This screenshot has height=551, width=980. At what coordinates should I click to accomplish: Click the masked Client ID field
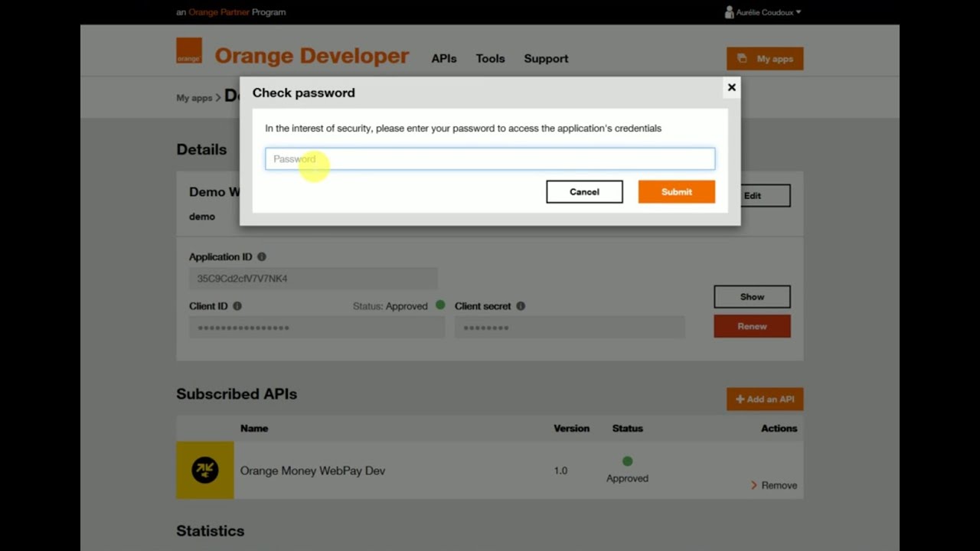[x=317, y=328]
